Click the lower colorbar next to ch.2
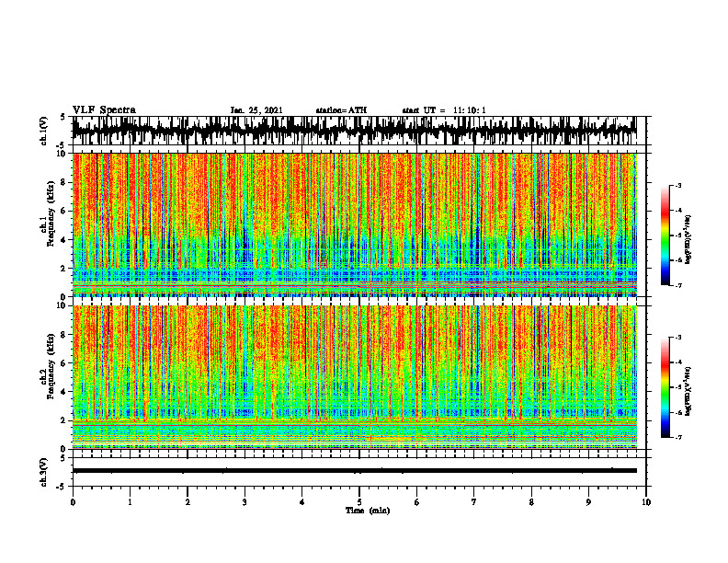Image resolution: width=728 pixels, height=563 pixels. point(665,387)
